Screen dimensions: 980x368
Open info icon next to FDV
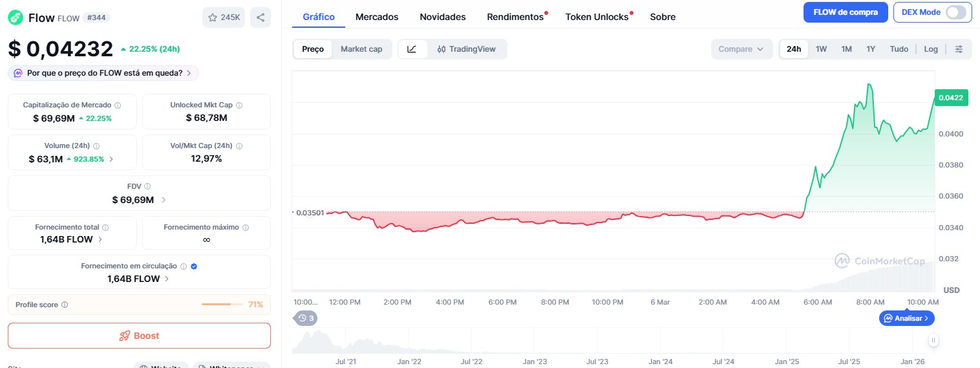coord(147,186)
